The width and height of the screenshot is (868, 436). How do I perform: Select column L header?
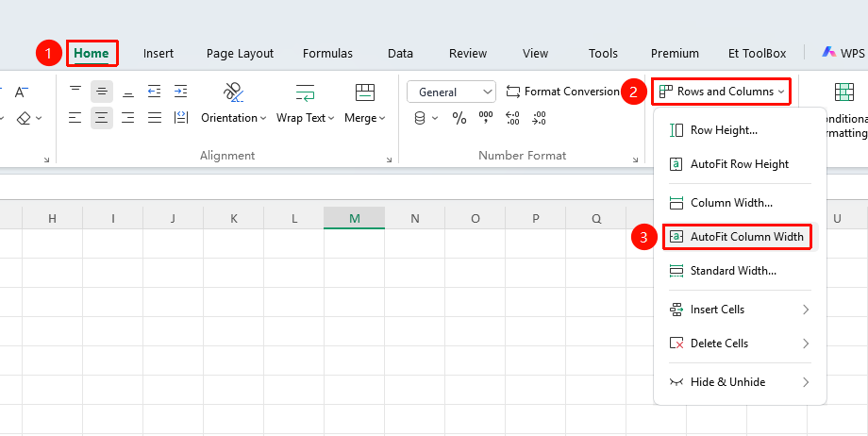click(x=294, y=218)
